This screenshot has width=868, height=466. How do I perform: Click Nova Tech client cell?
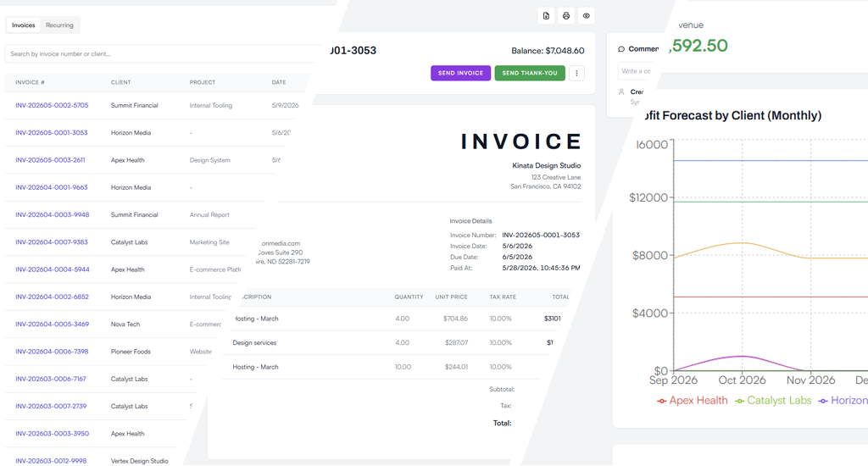click(x=125, y=325)
